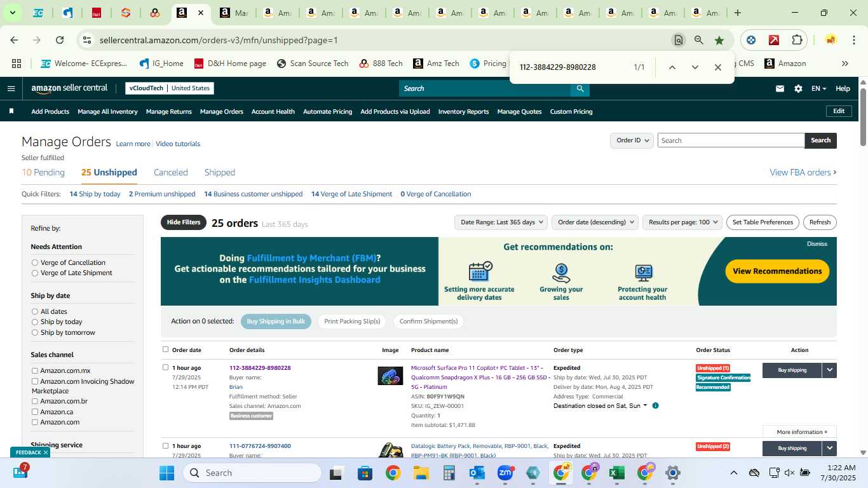The image size is (868, 488).
Task: Open the Seller Central hamburger menu
Action: click(11, 88)
